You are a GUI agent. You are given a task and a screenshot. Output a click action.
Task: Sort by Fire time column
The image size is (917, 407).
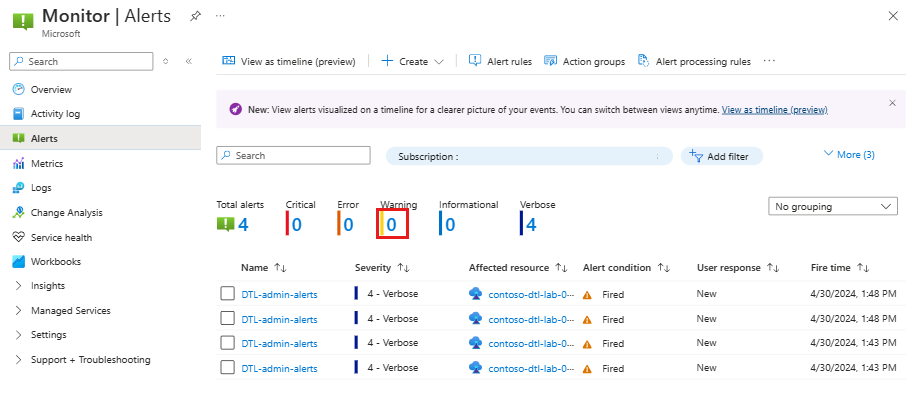point(840,268)
